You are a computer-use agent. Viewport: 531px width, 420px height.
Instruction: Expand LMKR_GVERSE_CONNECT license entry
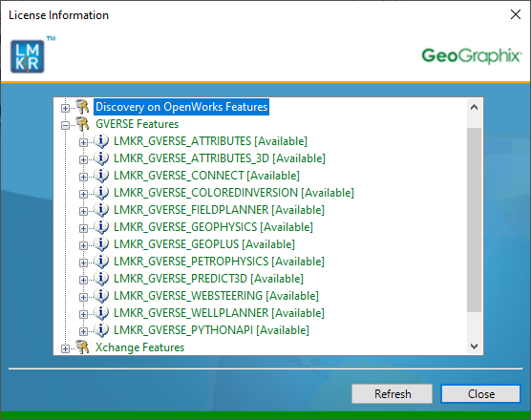coord(83,177)
